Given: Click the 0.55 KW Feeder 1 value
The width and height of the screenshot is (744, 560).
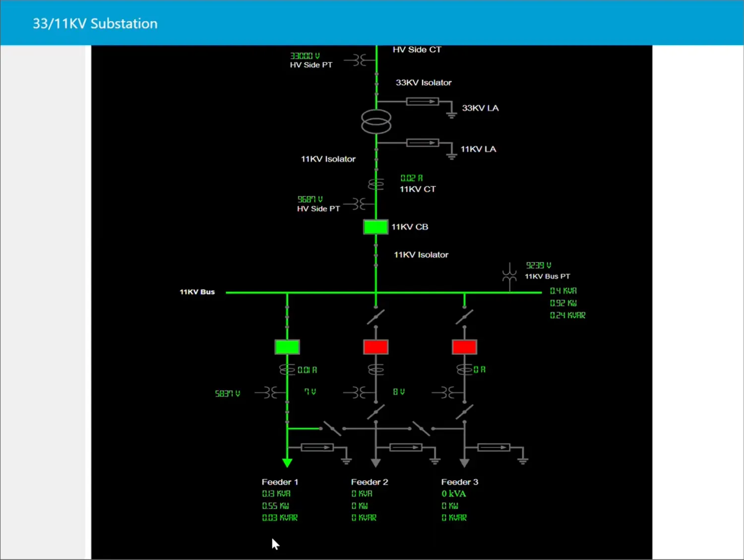Looking at the screenshot, I should pyautogui.click(x=276, y=506).
